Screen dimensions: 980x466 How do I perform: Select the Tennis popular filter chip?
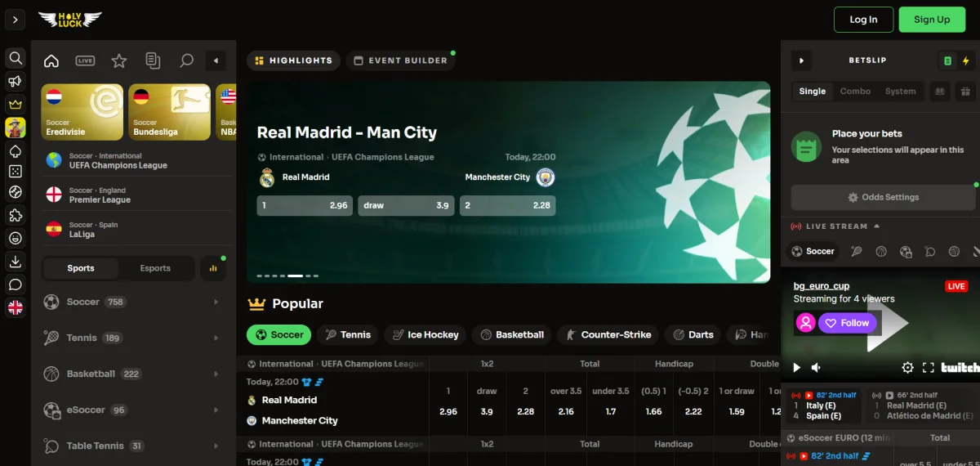348,334
